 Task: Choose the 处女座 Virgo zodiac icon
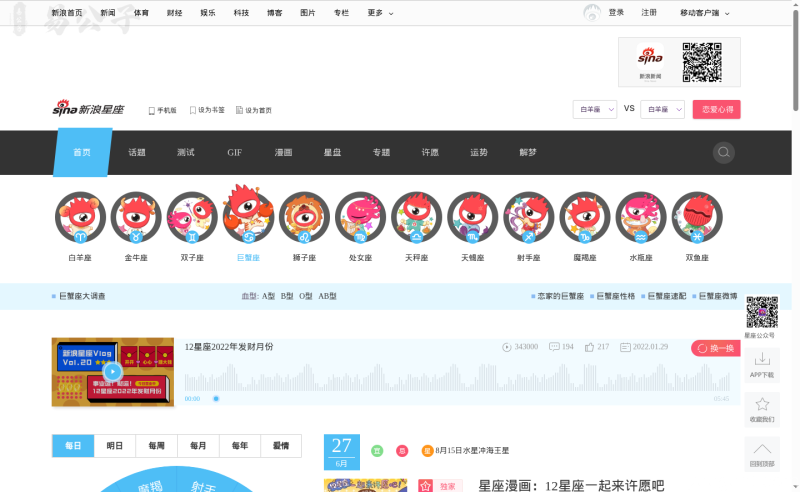[x=361, y=217]
